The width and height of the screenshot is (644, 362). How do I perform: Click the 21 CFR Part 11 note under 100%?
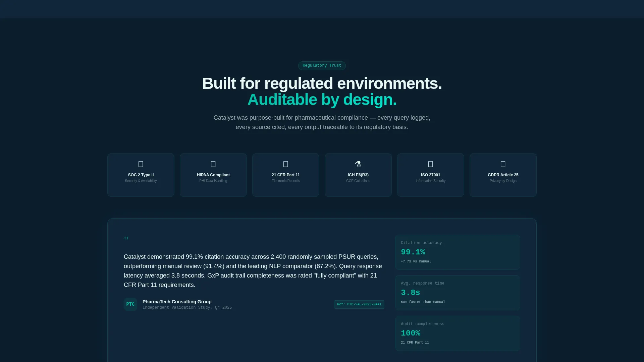click(x=415, y=343)
